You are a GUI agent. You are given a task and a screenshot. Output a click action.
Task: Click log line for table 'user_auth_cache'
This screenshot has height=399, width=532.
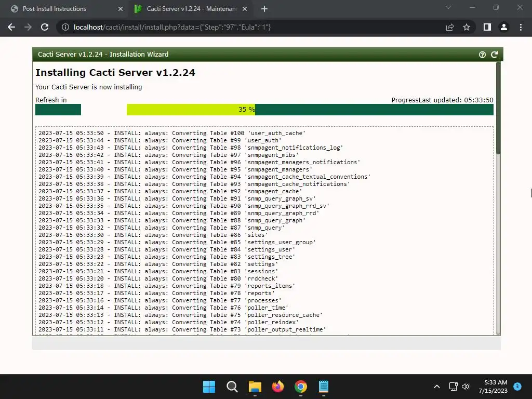172,134
